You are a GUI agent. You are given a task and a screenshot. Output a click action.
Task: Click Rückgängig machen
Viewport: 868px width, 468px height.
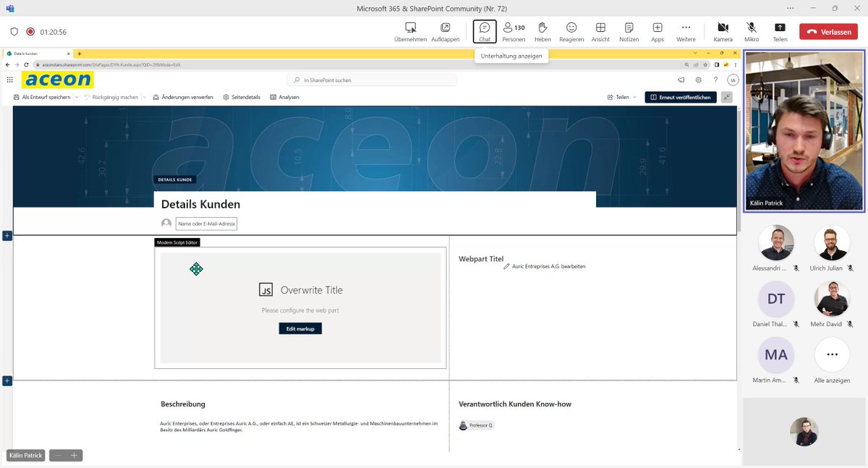click(111, 97)
